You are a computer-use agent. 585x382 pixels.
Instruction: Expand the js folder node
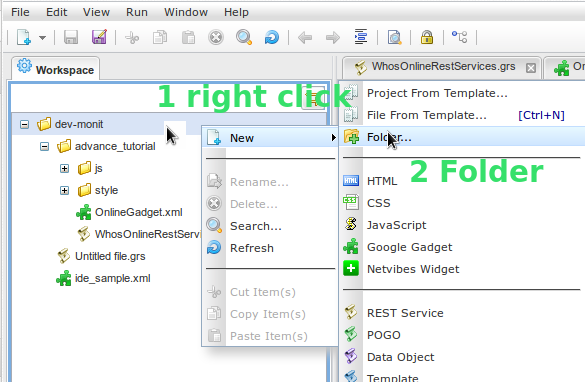tap(65, 168)
